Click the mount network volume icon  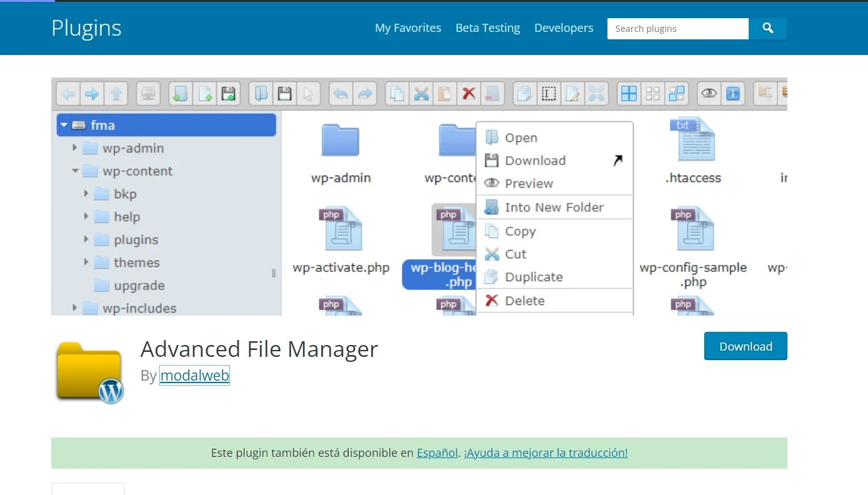pos(148,94)
